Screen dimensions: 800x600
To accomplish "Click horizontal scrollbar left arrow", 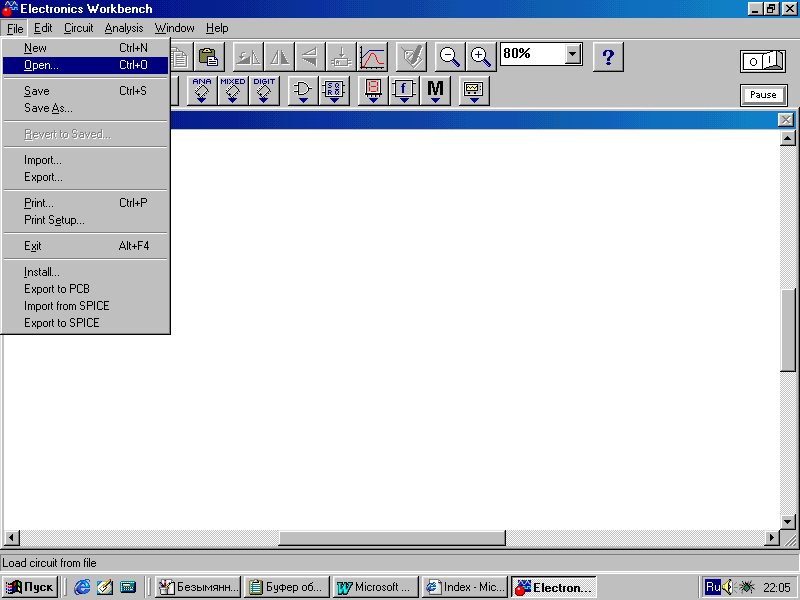I will [11, 538].
